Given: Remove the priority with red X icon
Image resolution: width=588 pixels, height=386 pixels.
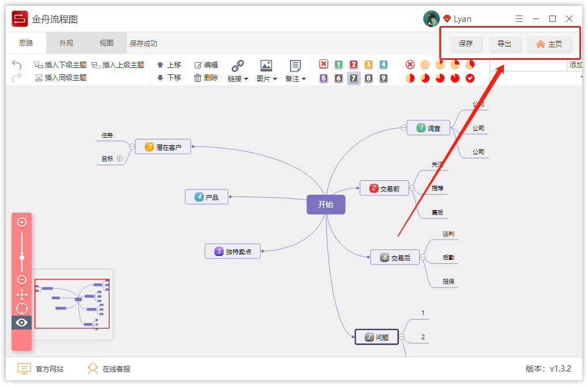Looking at the screenshot, I should [x=323, y=64].
